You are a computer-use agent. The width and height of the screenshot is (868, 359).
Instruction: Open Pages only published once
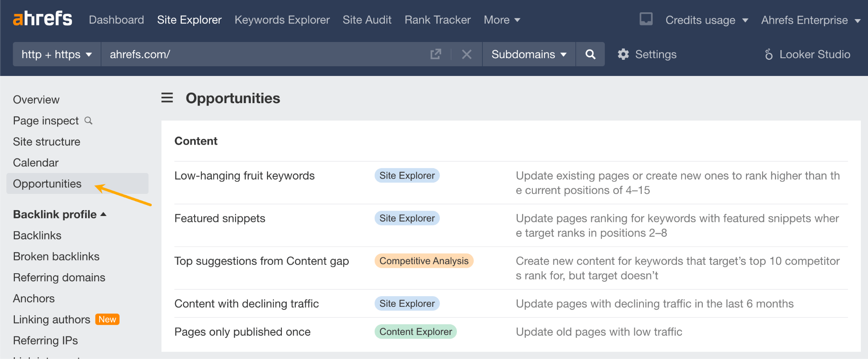click(x=242, y=332)
